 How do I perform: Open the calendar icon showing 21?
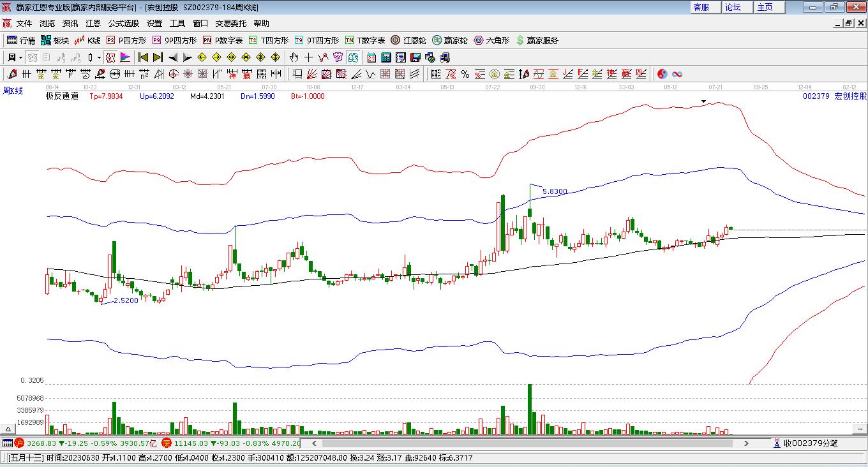[x=371, y=57]
